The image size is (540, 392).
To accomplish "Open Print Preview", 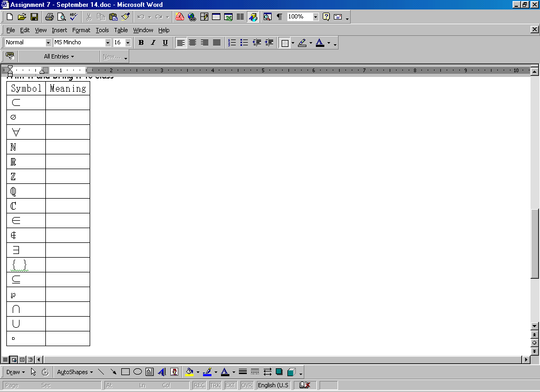I will 62,17.
